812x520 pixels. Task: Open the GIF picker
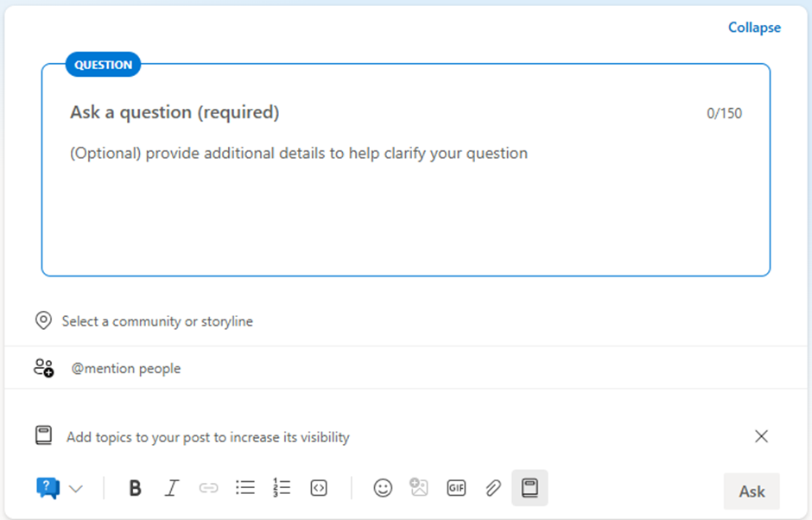tap(456, 488)
